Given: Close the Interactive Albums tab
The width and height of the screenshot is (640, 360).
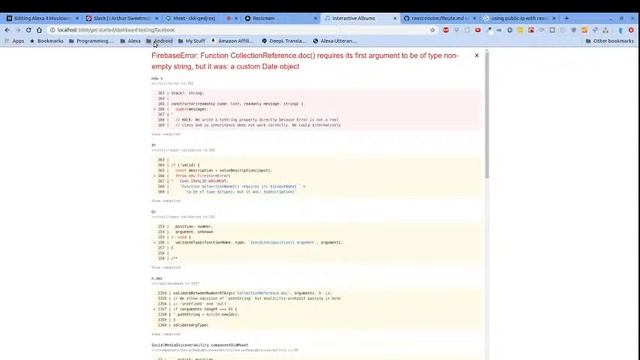Looking at the screenshot, I should pyautogui.click(x=395, y=18).
